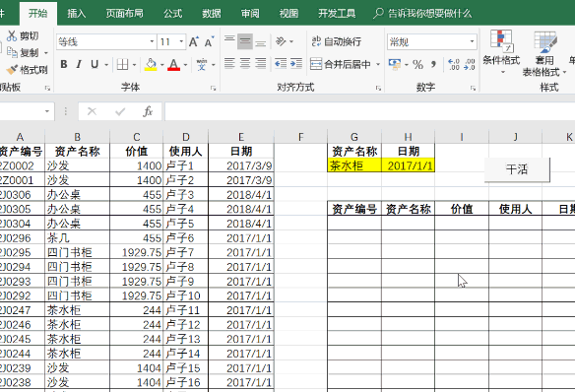The height and width of the screenshot is (392, 575).
Task: Select column G header
Action: coord(354,137)
